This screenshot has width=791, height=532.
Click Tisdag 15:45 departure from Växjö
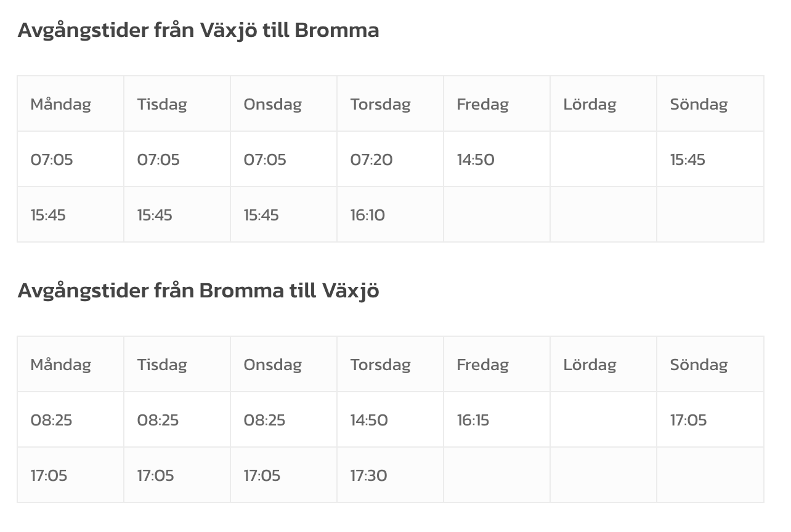[x=155, y=216]
